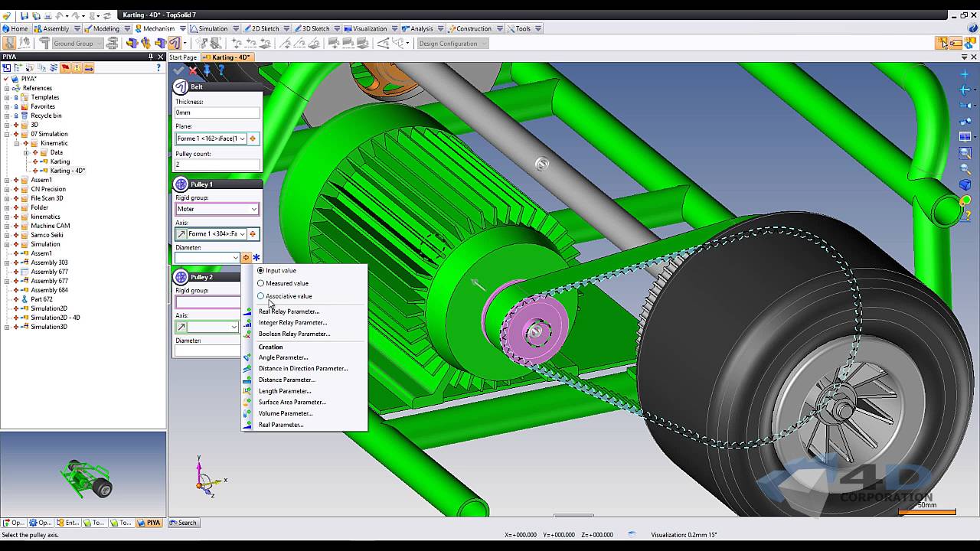The image size is (980, 551).
Task: Choose Real Relay Parameter... menu entry
Action: [x=289, y=311]
